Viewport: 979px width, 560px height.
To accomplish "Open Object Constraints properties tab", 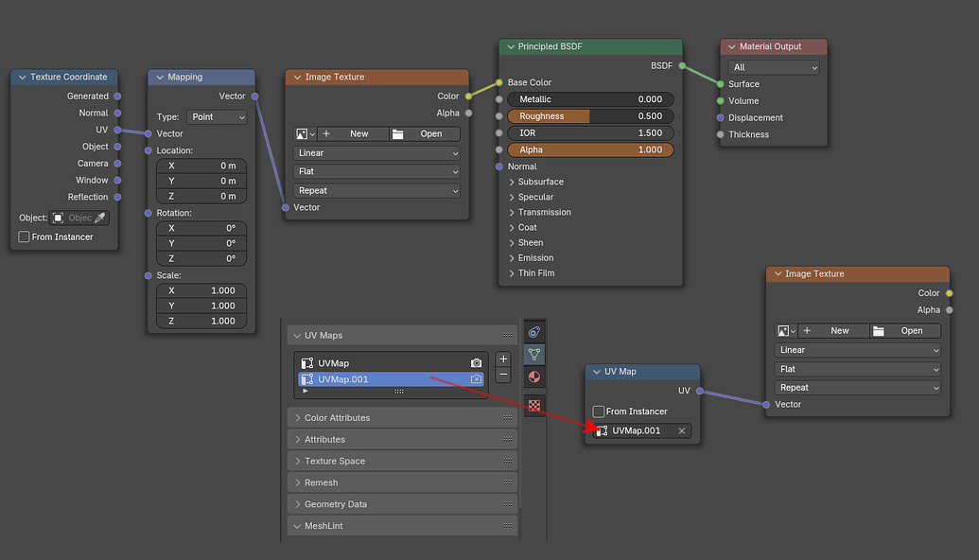I will point(534,332).
